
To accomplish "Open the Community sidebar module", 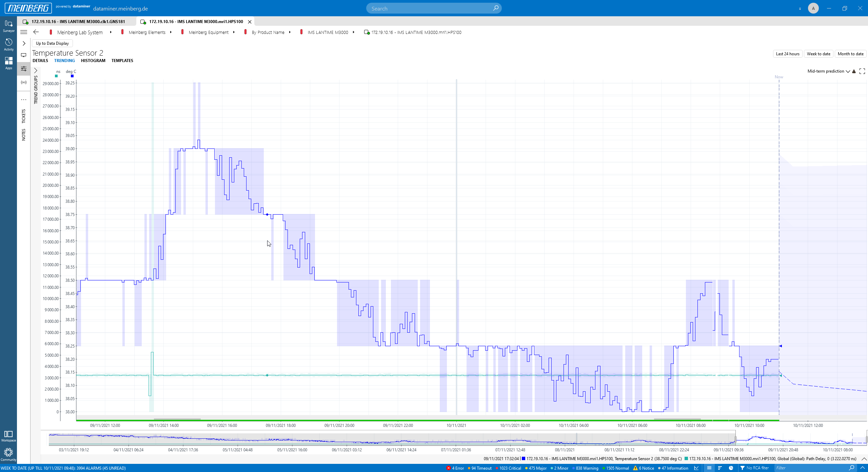I will (8, 455).
